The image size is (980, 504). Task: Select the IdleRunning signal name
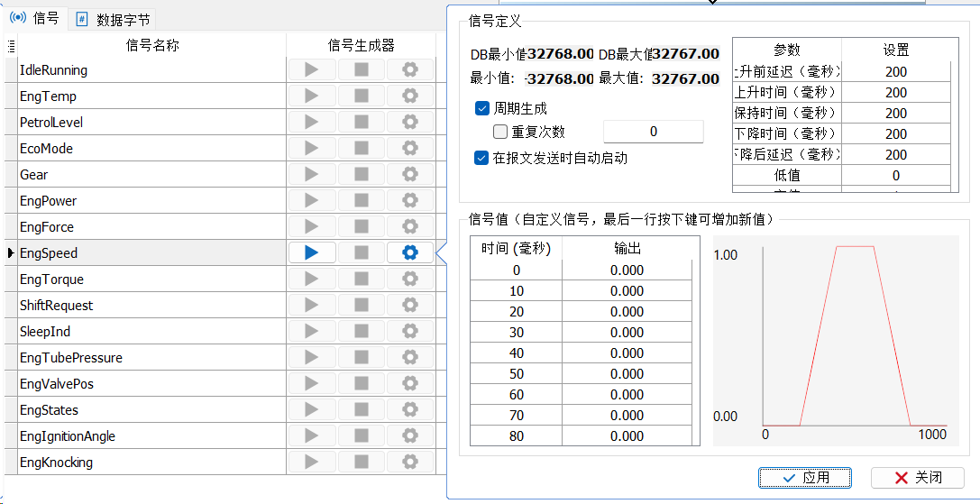tap(54, 69)
